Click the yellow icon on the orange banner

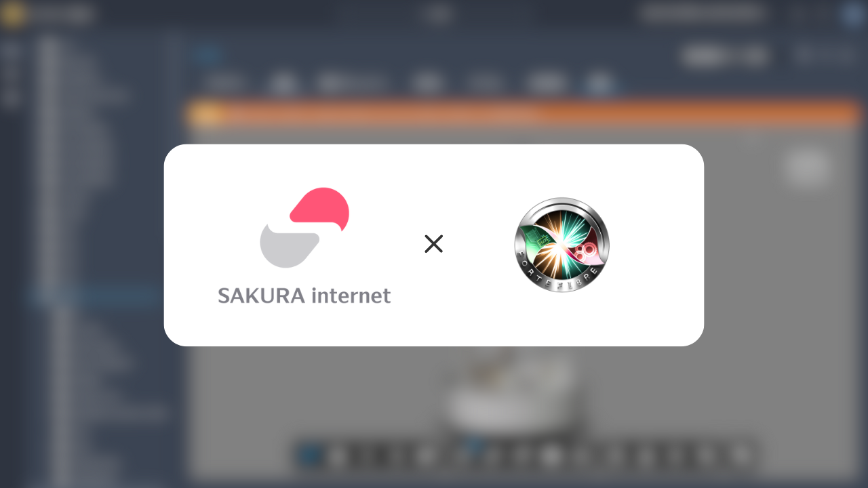tap(208, 115)
